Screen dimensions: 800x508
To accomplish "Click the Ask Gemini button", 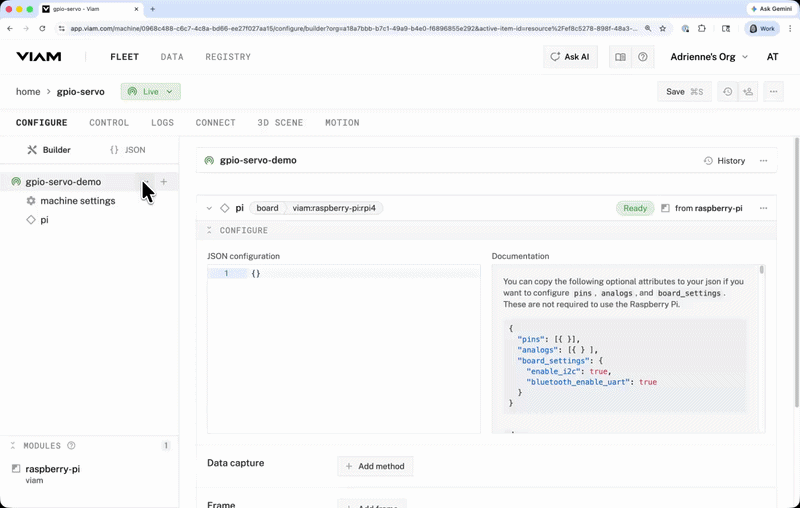I will [771, 9].
